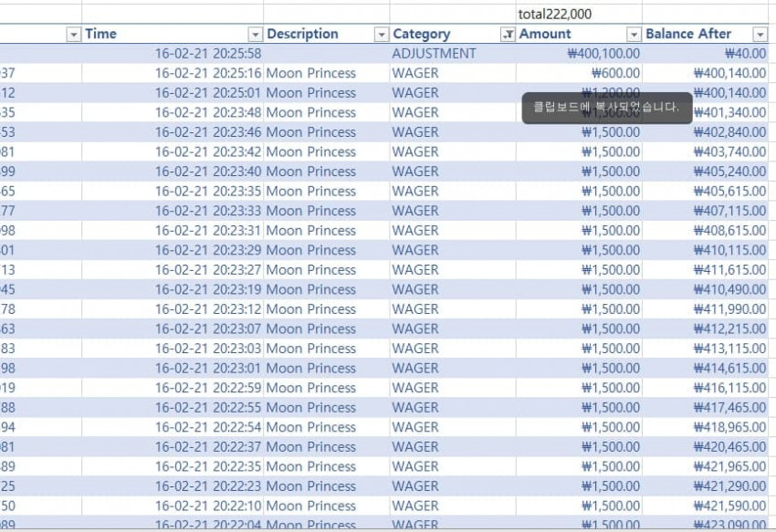The image size is (776, 532).
Task: Open the Amount column filter dropdown
Action: [634, 34]
